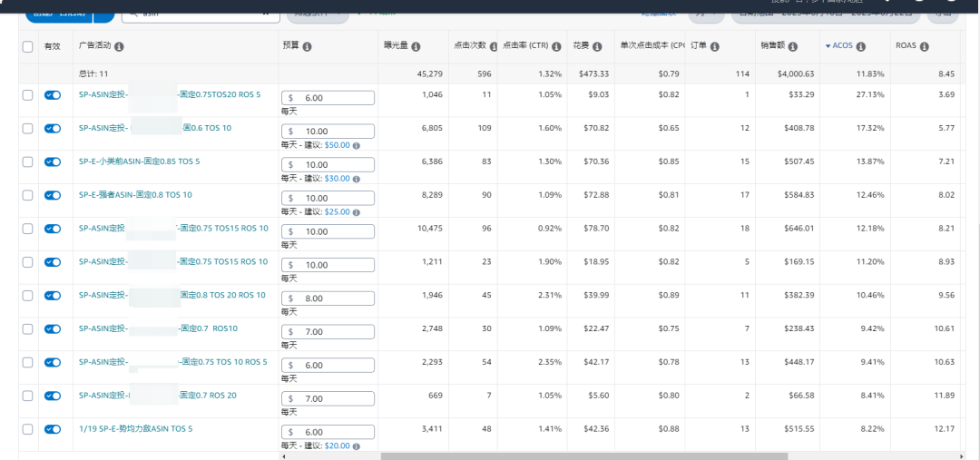Open campaign SP-E-小类前ASIN-固定0.85 TOS 5
980x460 pixels.
click(140, 161)
